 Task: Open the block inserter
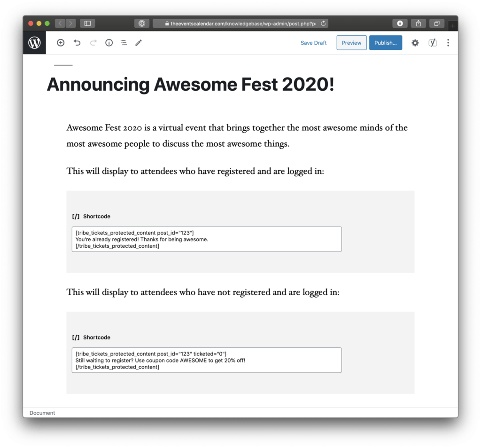pyautogui.click(x=60, y=43)
